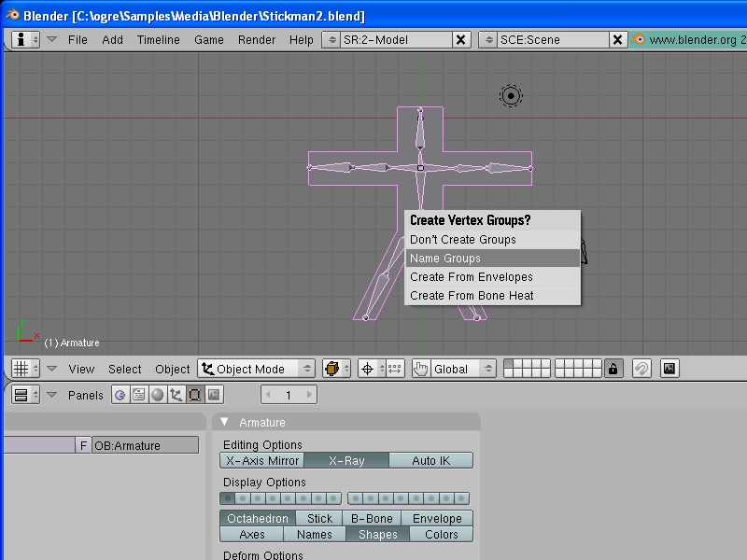The height and width of the screenshot is (560, 747).
Task: Open the pivot point crosshair selector
Action: (x=372, y=369)
